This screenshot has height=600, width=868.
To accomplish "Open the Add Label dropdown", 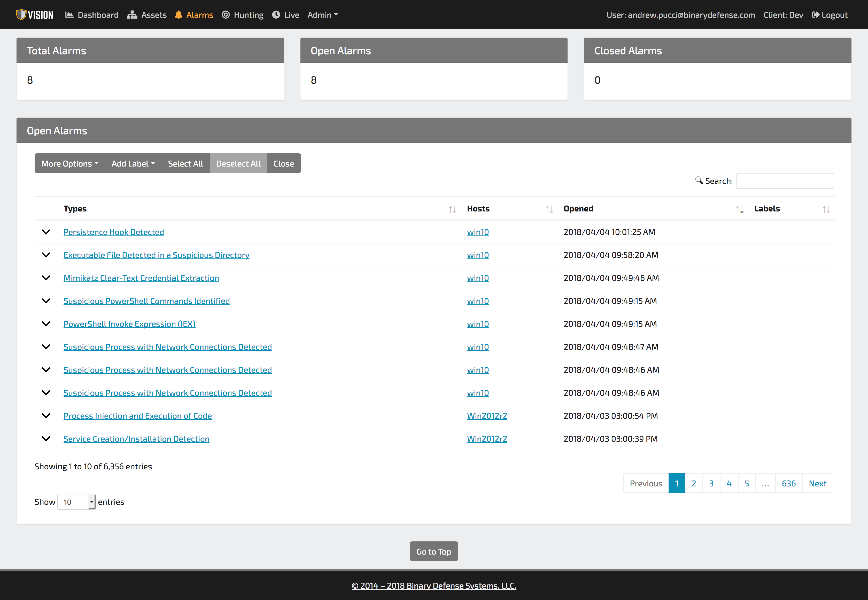I will [x=133, y=163].
